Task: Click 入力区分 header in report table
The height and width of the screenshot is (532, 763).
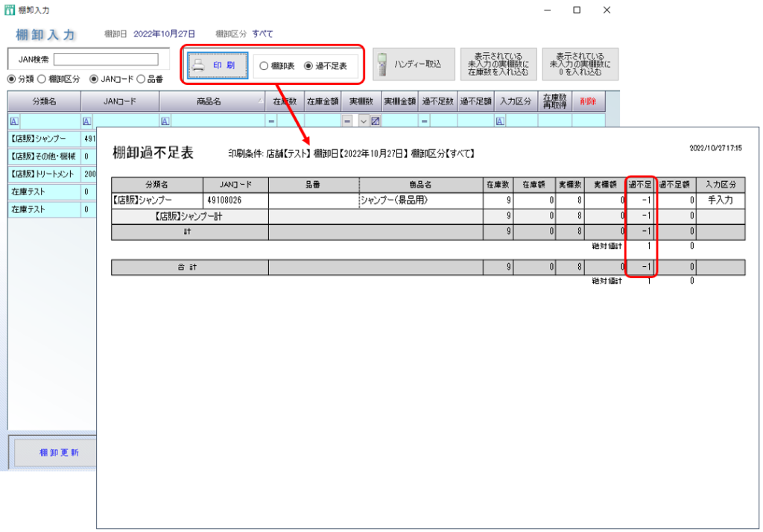Action: 721,185
